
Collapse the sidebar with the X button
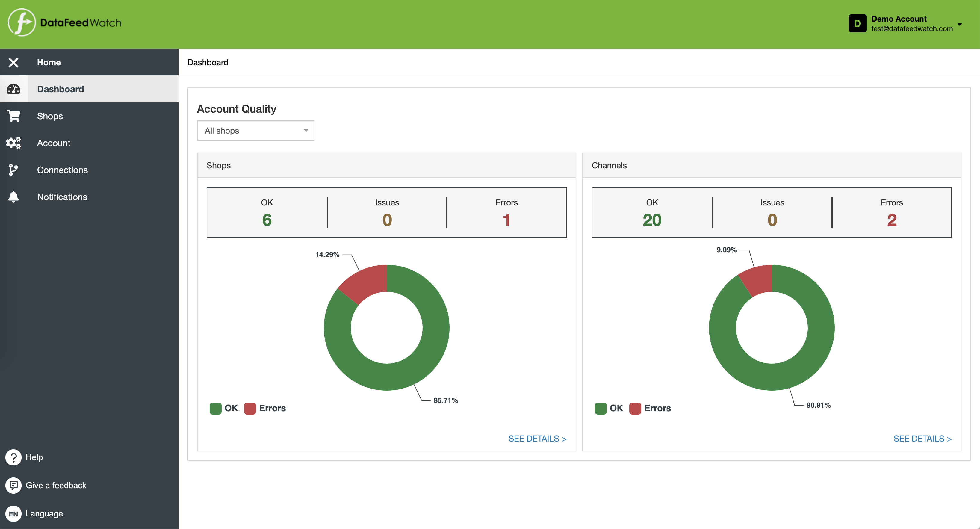click(13, 62)
